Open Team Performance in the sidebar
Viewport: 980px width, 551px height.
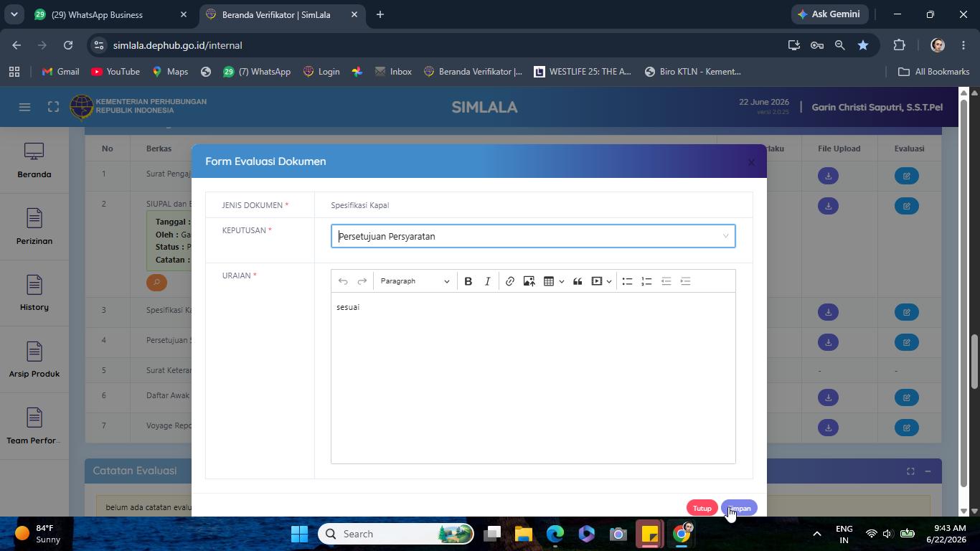[x=34, y=427]
